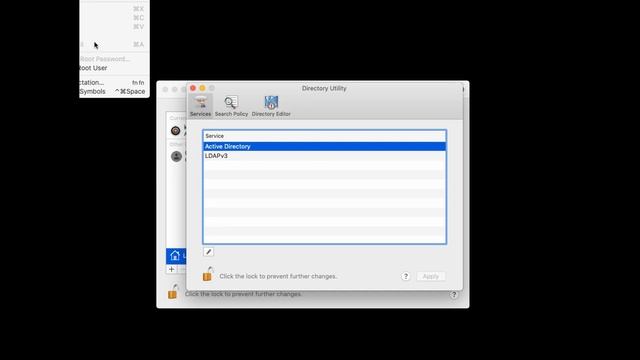
Task: Choose the Select All menu item
Action: [x=114, y=44]
